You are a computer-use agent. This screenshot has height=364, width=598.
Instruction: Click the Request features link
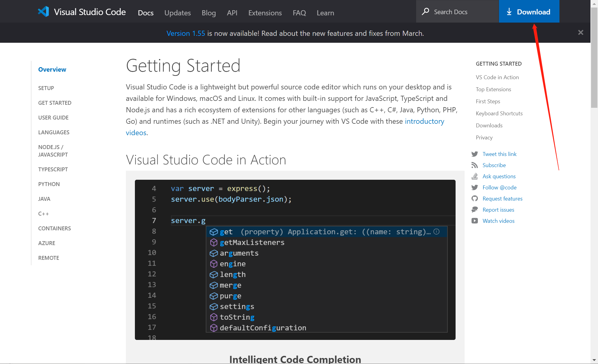click(x=502, y=199)
